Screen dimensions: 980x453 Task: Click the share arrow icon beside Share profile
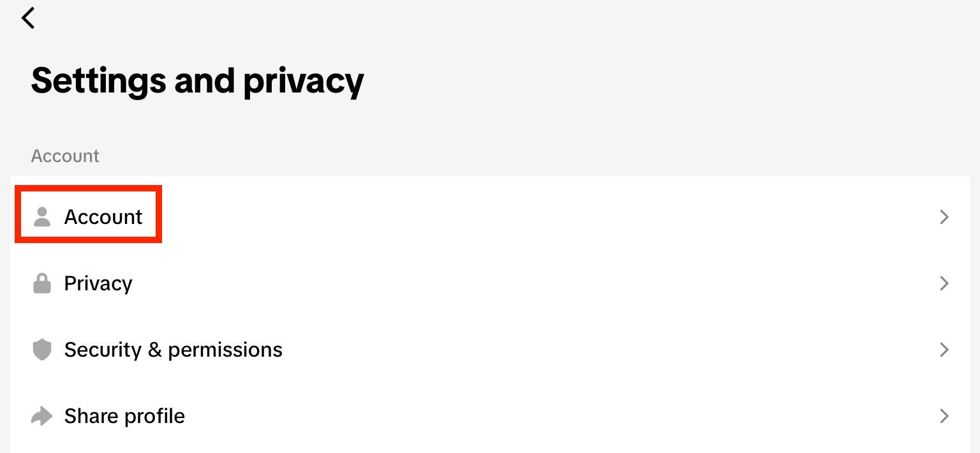42,416
